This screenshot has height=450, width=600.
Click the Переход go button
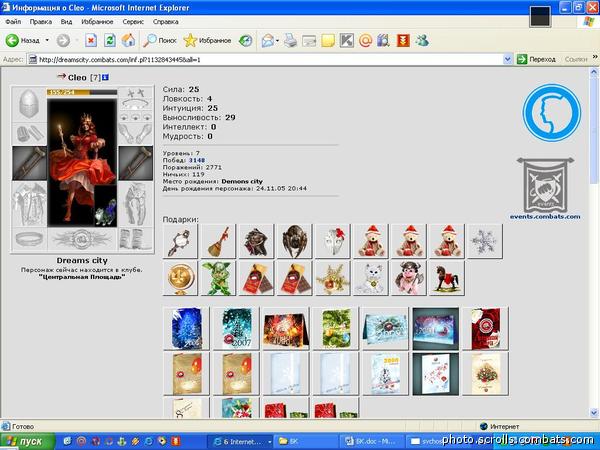click(x=536, y=59)
